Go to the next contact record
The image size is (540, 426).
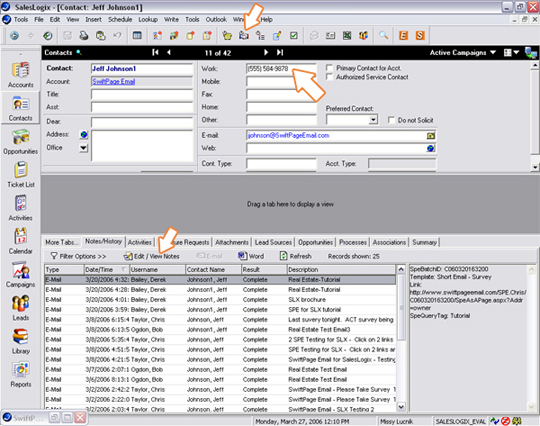click(x=266, y=52)
